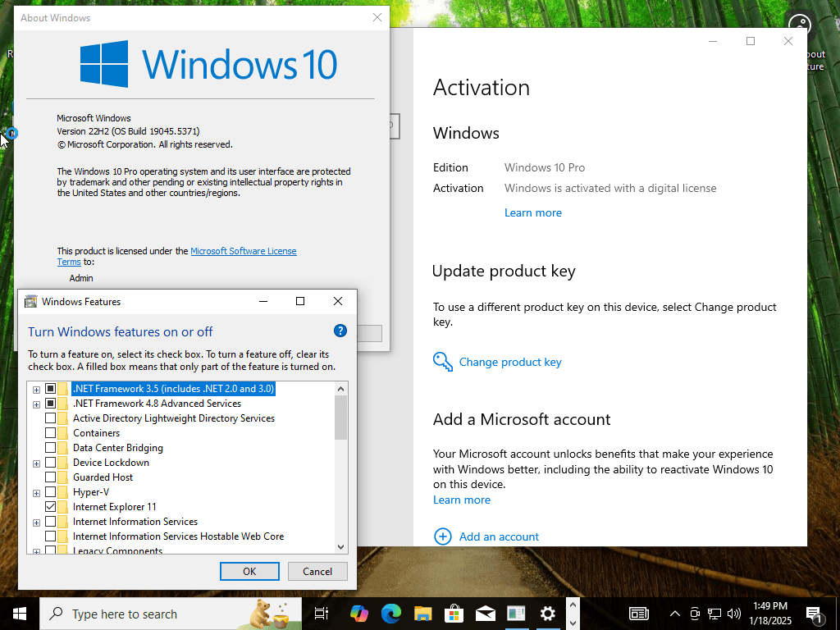Close the About Windows dialog

click(377, 18)
